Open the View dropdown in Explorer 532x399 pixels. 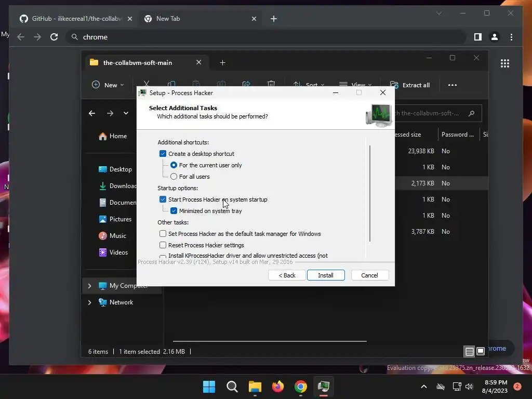point(355,85)
